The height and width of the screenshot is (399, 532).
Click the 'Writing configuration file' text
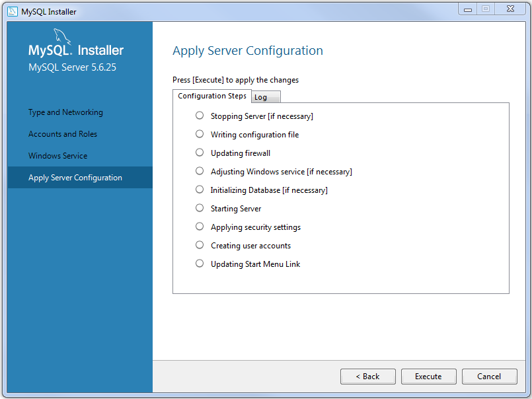[x=255, y=135]
